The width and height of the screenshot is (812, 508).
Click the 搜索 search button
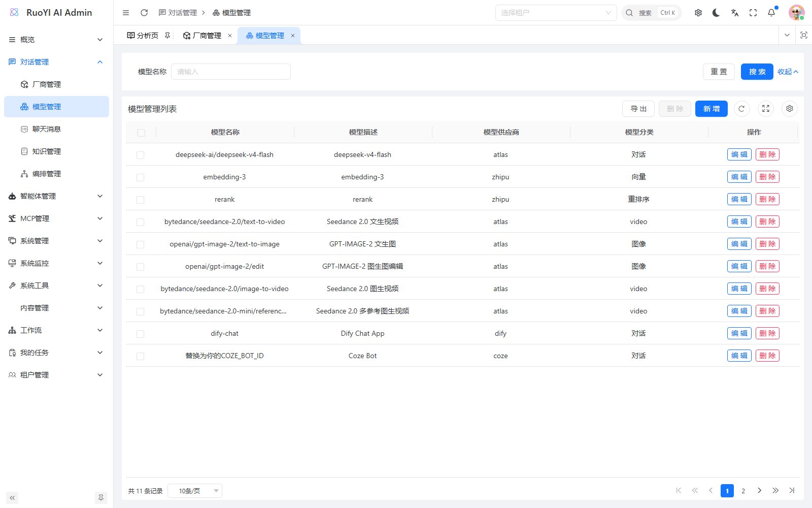click(x=757, y=72)
